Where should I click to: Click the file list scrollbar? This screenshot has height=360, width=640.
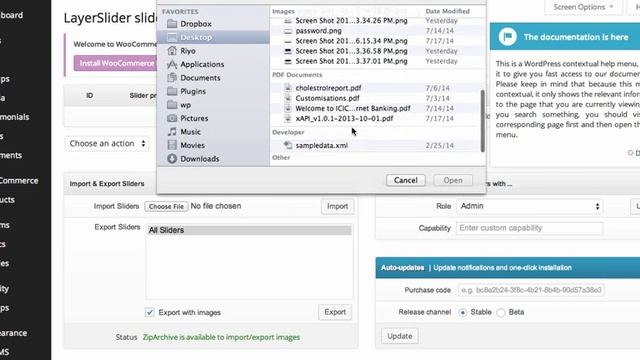tap(483, 121)
